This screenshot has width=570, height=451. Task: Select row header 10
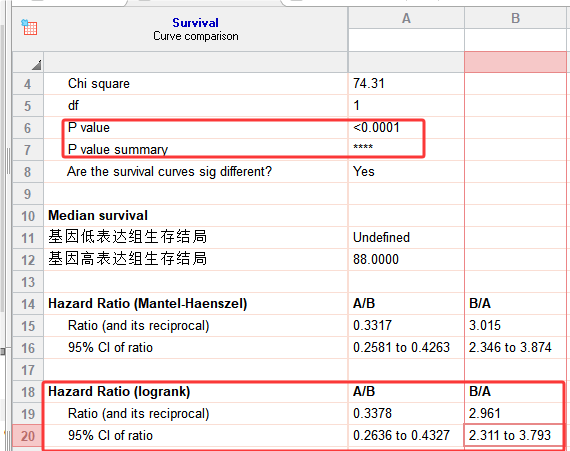pyautogui.click(x=28, y=216)
